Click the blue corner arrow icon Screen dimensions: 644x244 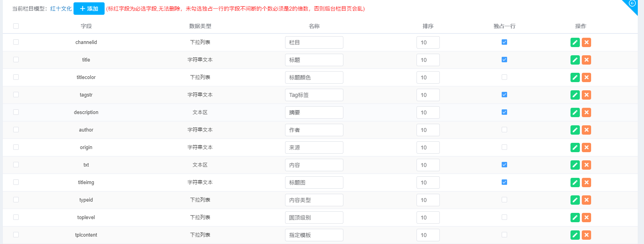point(632,4)
